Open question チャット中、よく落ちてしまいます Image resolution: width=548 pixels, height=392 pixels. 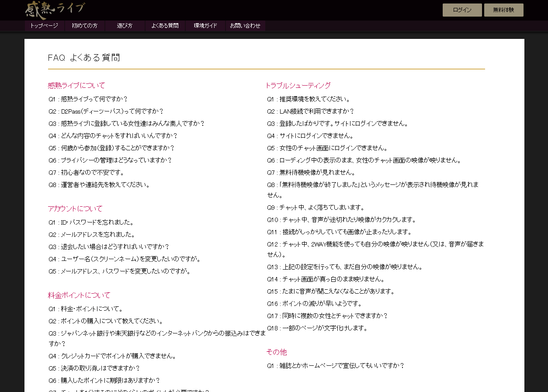coord(316,208)
